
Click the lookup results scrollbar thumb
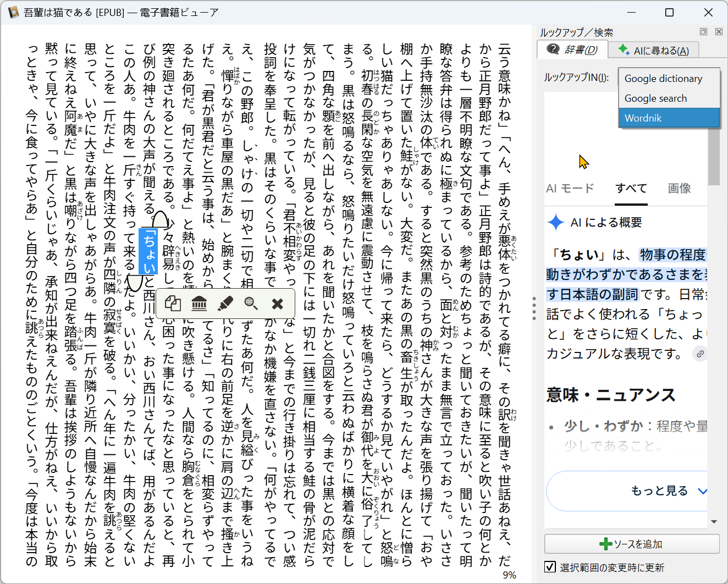coord(714,157)
